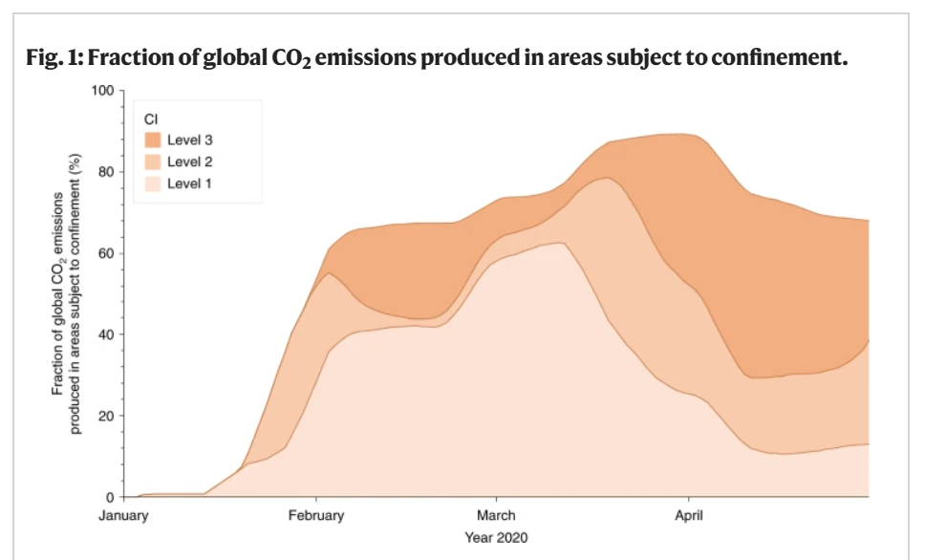Screen dimensions: 925x560
Task: Click the "CI" legend heading
Action: [150, 120]
